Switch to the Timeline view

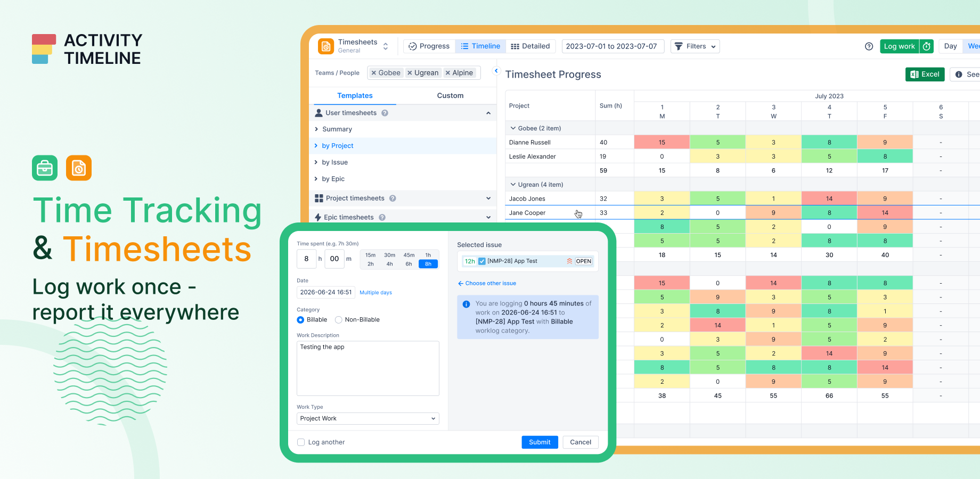point(480,46)
